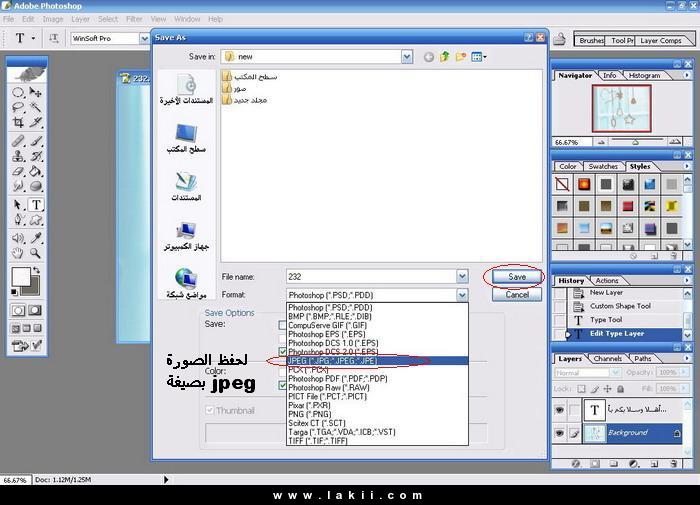
Task: Open the Layer Comps palette well tab
Action: pyautogui.click(x=661, y=40)
